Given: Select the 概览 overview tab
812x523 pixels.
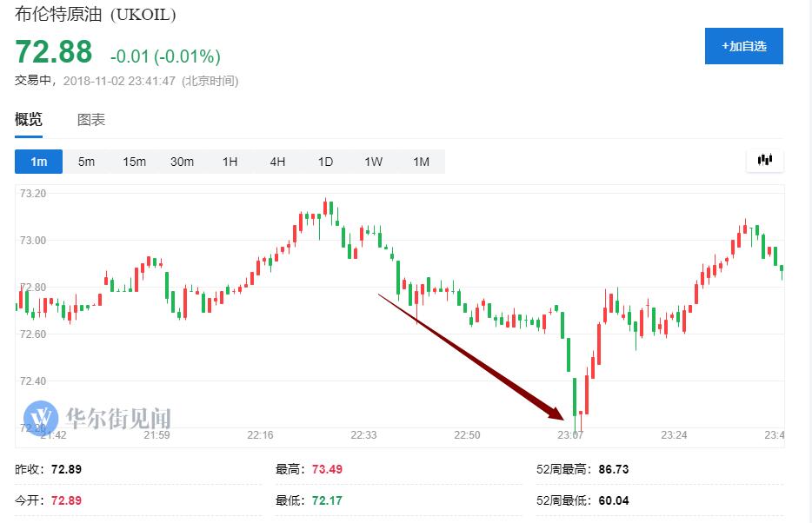Looking at the screenshot, I should point(29,120).
